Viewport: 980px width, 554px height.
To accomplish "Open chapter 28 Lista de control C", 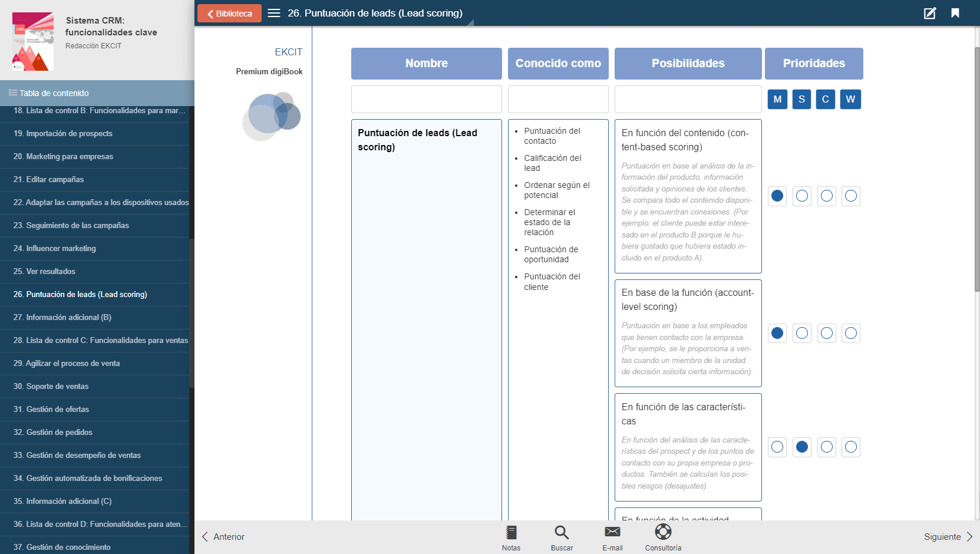I will click(x=94, y=341).
